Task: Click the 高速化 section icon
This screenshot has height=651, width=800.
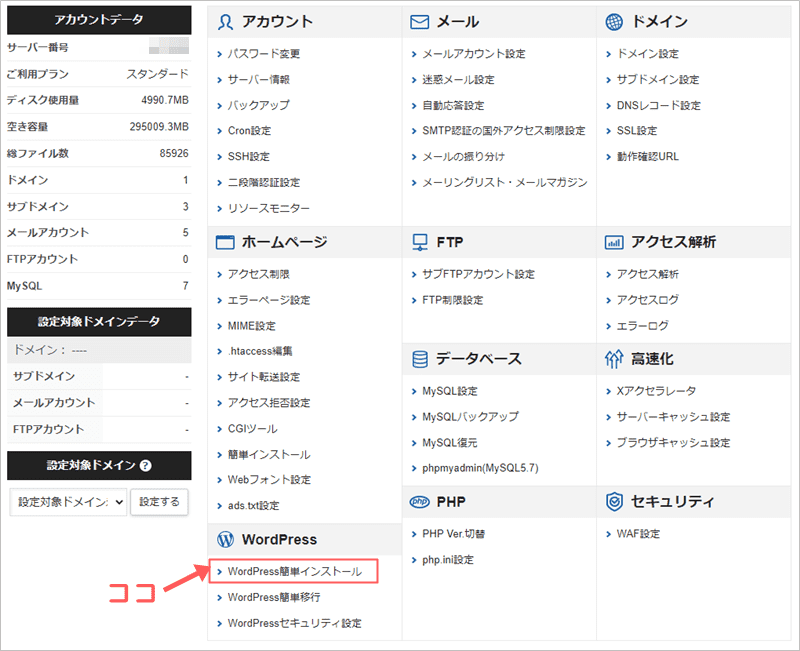Action: (x=614, y=358)
